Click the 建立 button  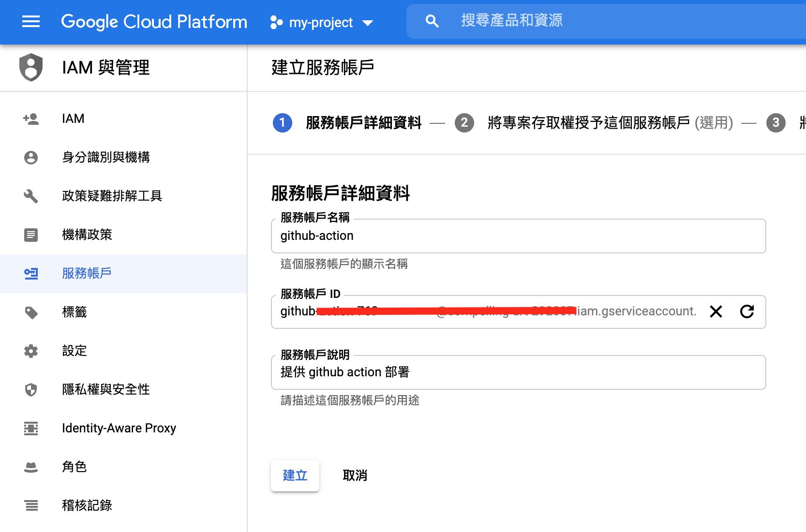point(295,475)
